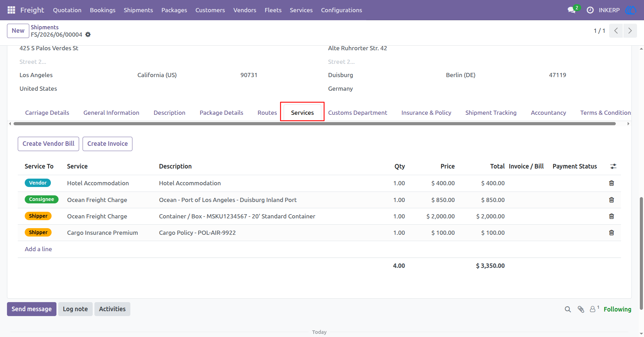The height and width of the screenshot is (337, 644).
Task: Delete the Hotel Accommodation service line
Action: [x=611, y=183]
